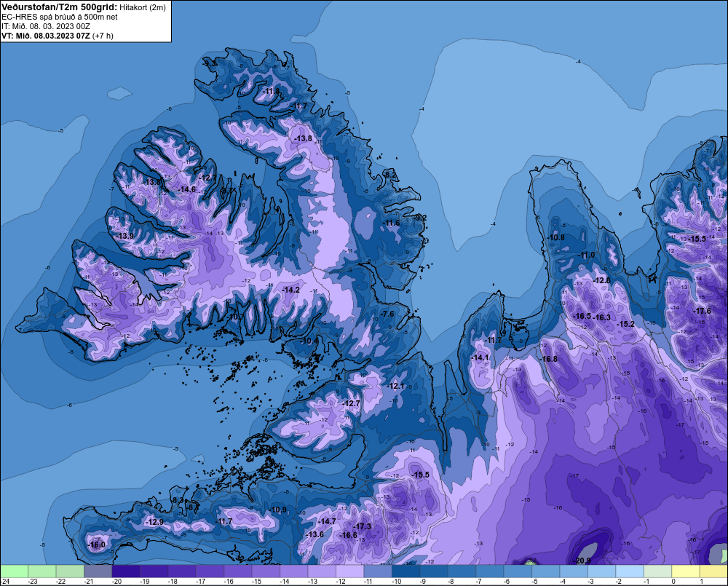The image size is (728, 586).
Task: Click the -16.3 temperature value
Action: pyautogui.click(x=602, y=317)
